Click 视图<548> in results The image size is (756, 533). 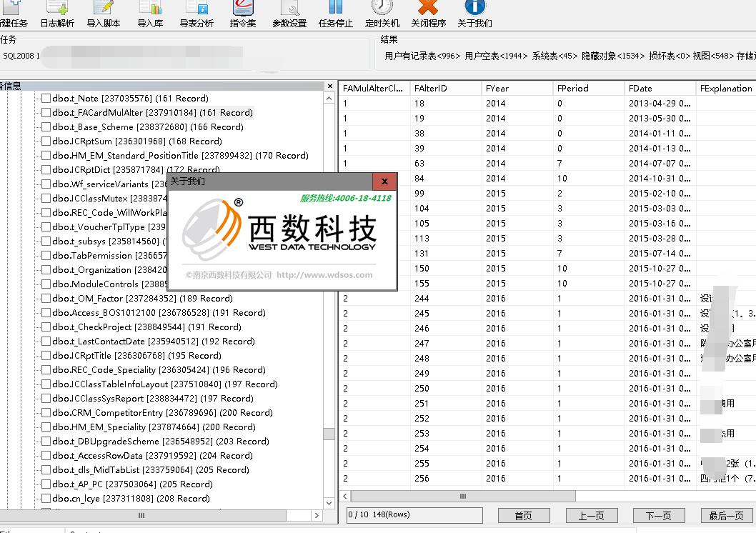click(x=713, y=56)
